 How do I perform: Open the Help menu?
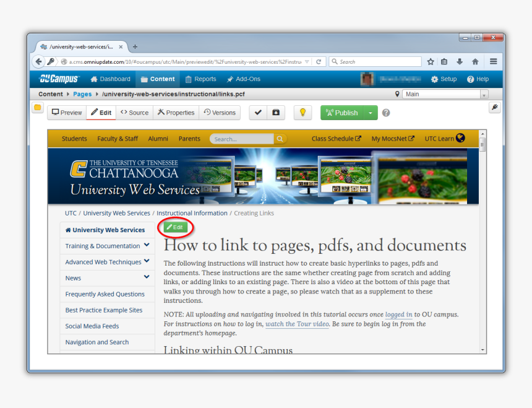pyautogui.click(x=478, y=79)
